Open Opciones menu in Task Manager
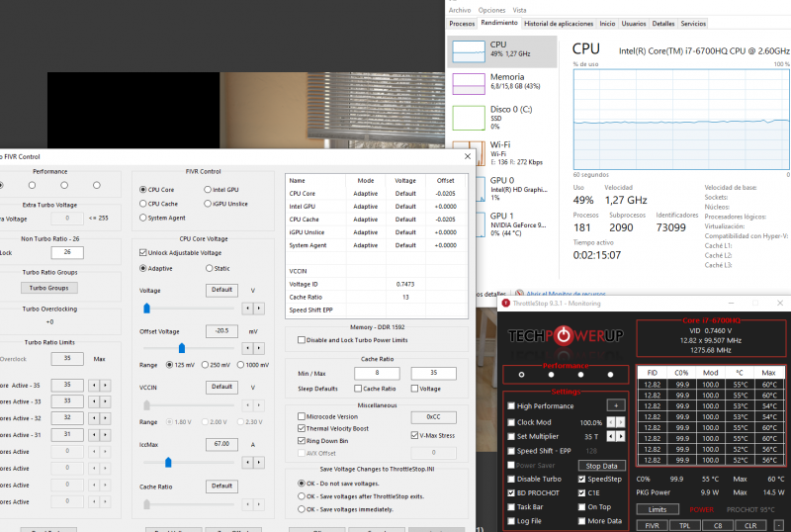Screen dimensions: 791x532 click(491, 10)
